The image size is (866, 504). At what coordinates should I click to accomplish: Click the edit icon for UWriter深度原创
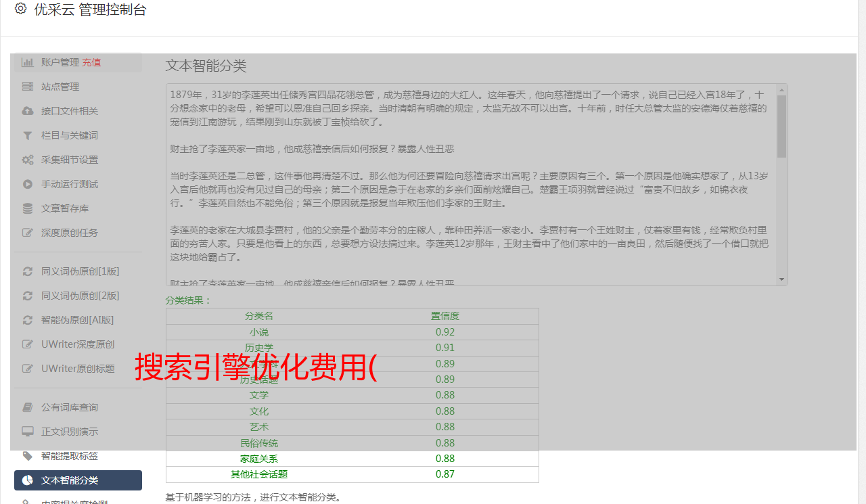[27, 344]
